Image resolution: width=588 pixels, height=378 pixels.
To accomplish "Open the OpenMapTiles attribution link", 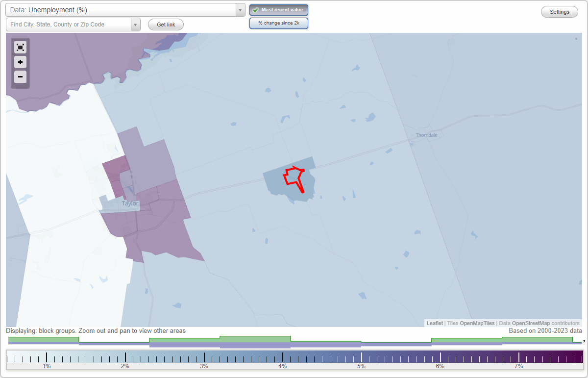I will tap(477, 324).
